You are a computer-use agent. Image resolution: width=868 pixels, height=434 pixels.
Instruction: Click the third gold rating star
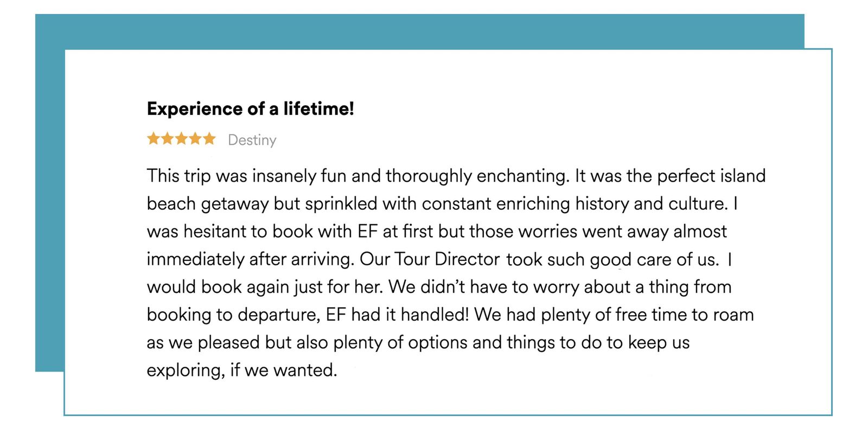coord(182,139)
